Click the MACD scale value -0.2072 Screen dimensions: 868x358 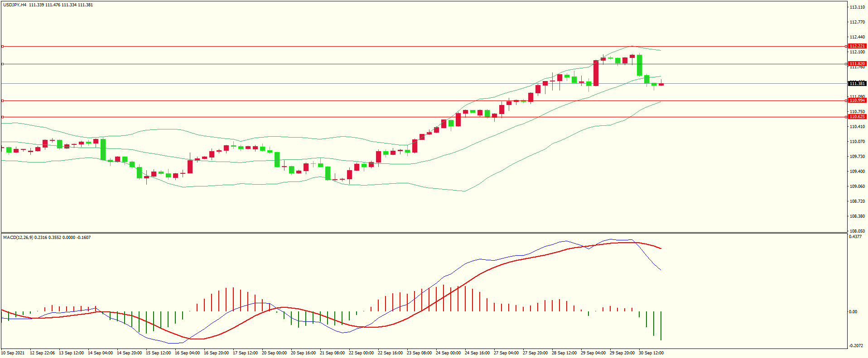(x=856, y=346)
